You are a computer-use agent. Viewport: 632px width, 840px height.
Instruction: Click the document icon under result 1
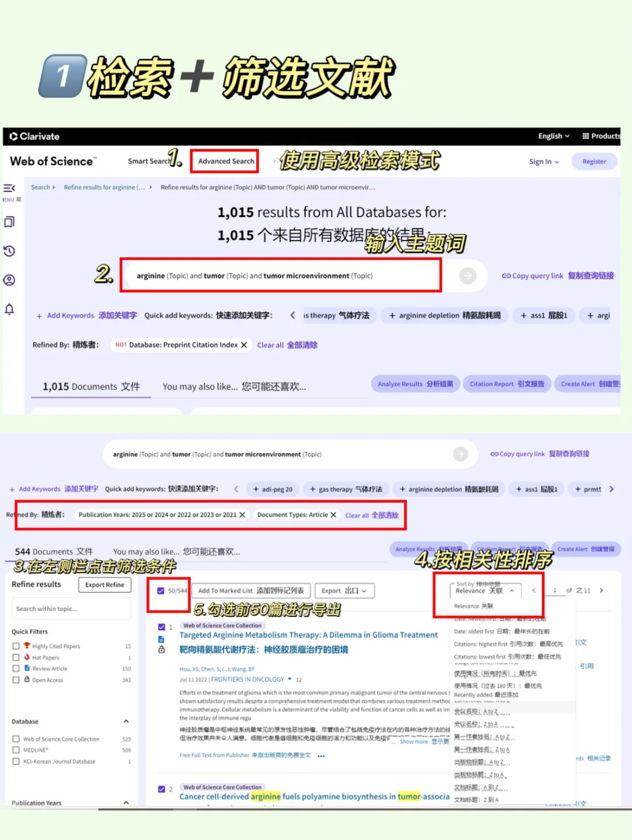(162, 639)
